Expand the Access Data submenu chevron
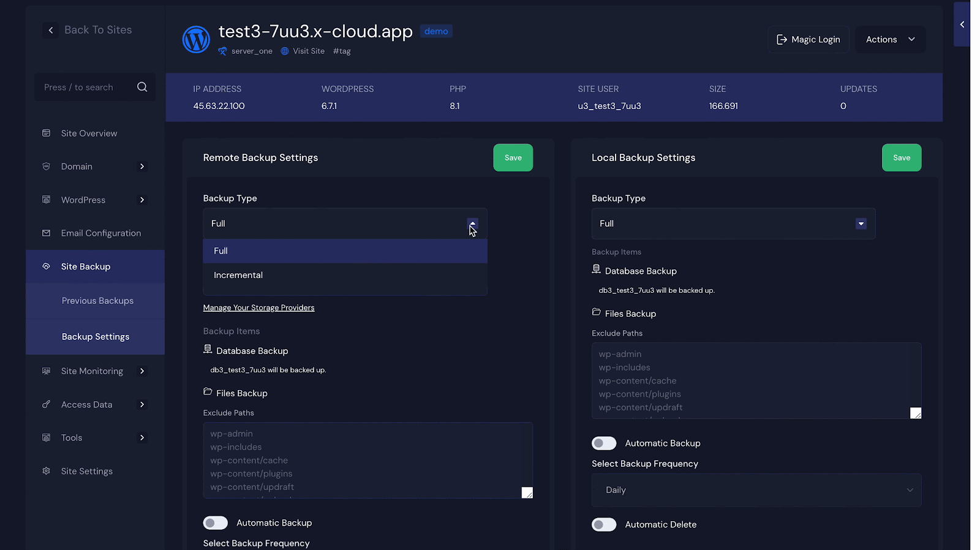Image resolution: width=980 pixels, height=550 pixels. click(142, 404)
